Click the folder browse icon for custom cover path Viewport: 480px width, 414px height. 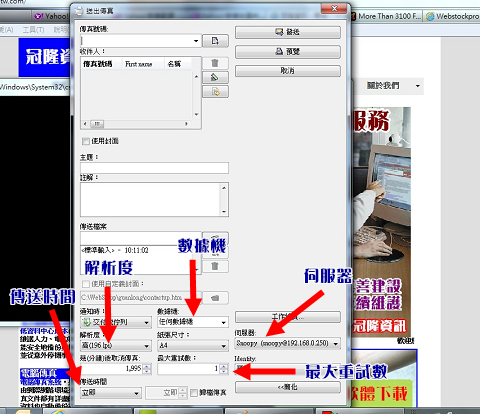215,298
